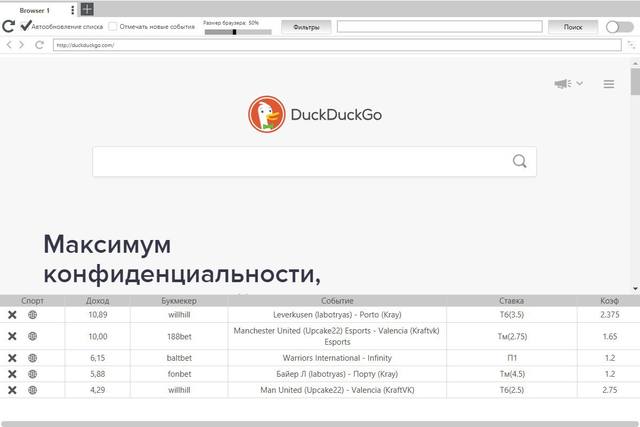The width and height of the screenshot is (640, 427).
Task: Select the 188bet bookmaker cell
Action: click(x=179, y=336)
